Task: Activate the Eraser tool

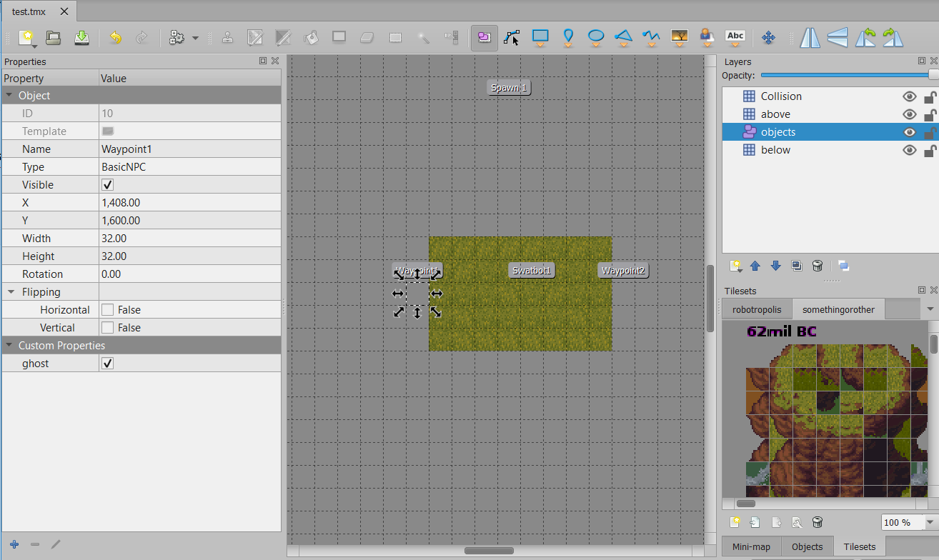Action: (367, 37)
